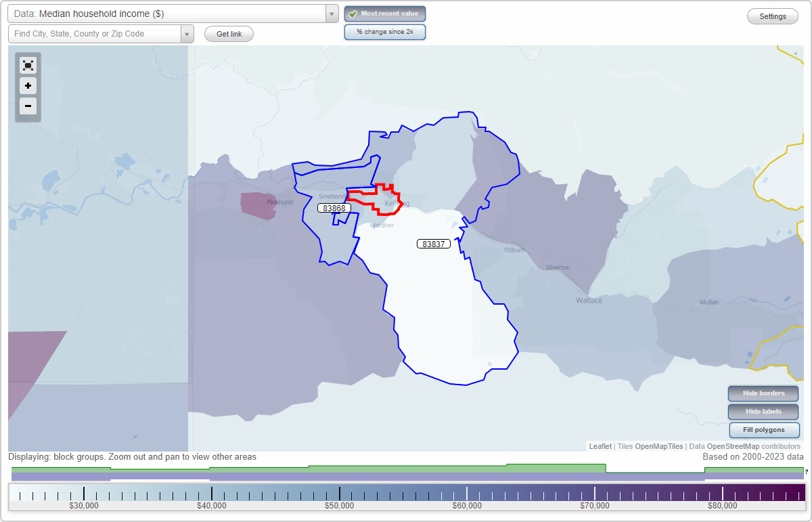The height and width of the screenshot is (522, 812).
Task: Open the Leaflet attribution link
Action: click(600, 446)
